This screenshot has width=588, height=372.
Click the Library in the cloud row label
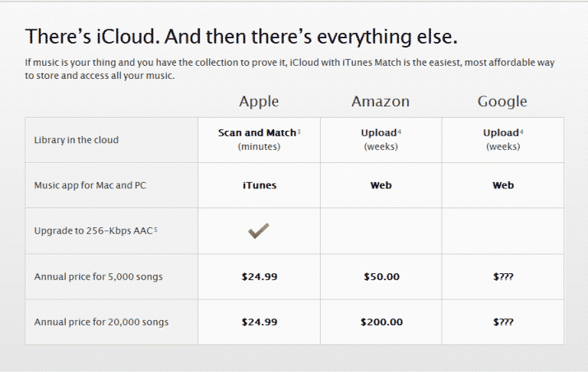pyautogui.click(x=76, y=140)
